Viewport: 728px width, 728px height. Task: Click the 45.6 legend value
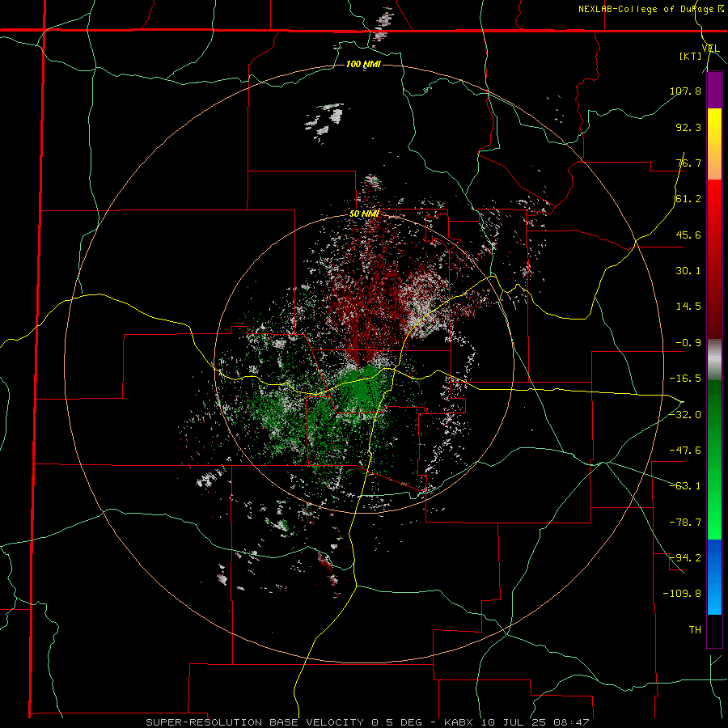click(688, 235)
